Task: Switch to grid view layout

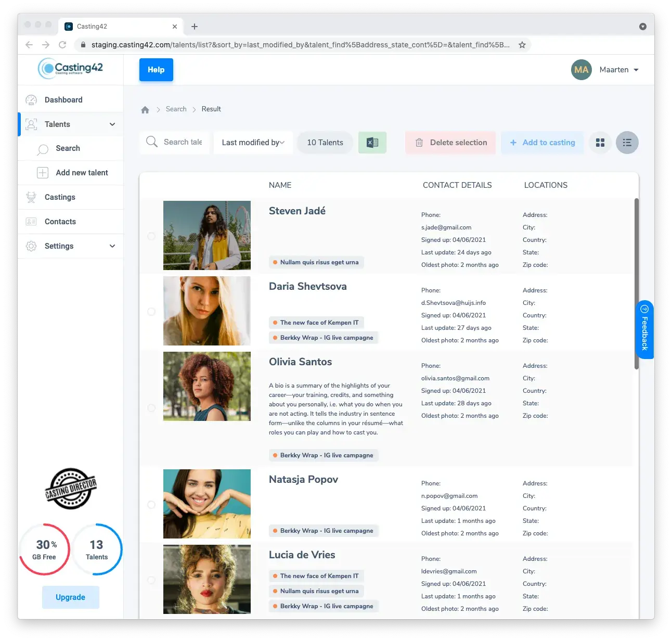Action: coord(600,143)
